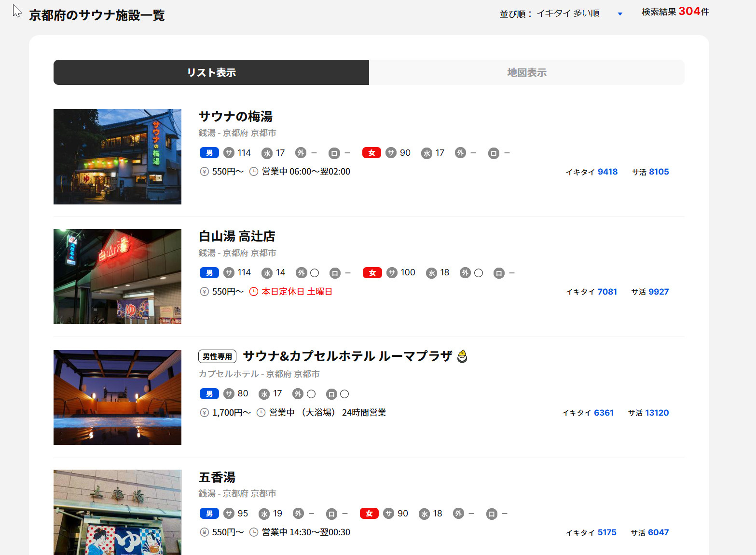
Task: Click the men's 水 water bath icon for 五香湯
Action: tap(264, 514)
